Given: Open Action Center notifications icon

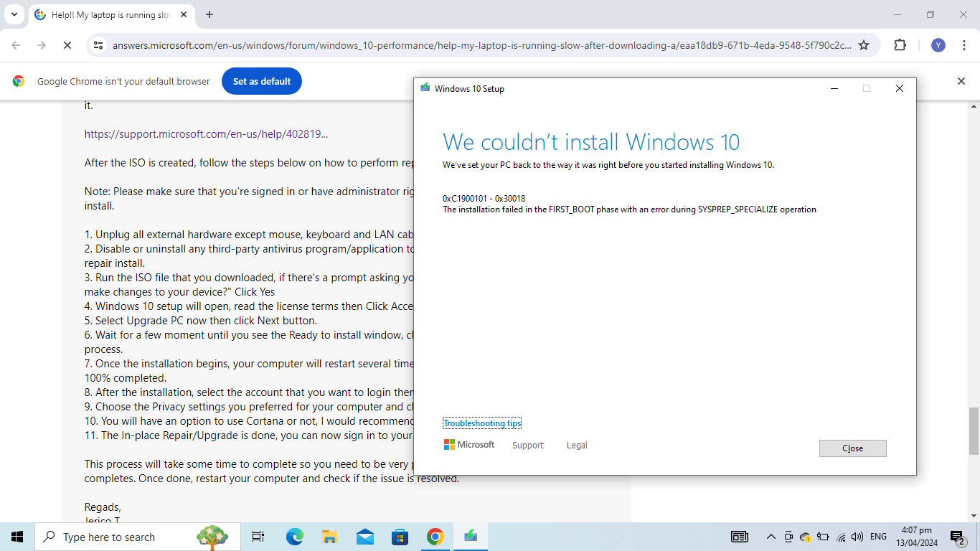Looking at the screenshot, I should [x=958, y=537].
